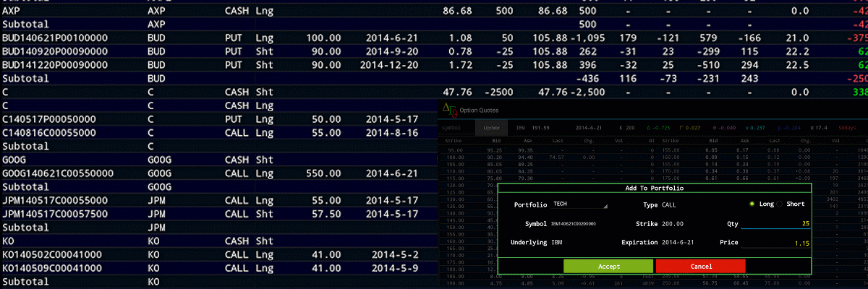The image size is (868, 289).
Task: Click the 2014-5-2 expiration cell
Action: point(396,255)
